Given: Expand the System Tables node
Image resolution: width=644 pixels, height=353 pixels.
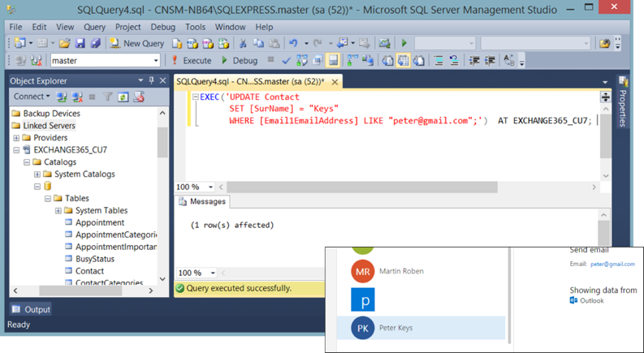Looking at the screenshot, I should [x=58, y=210].
